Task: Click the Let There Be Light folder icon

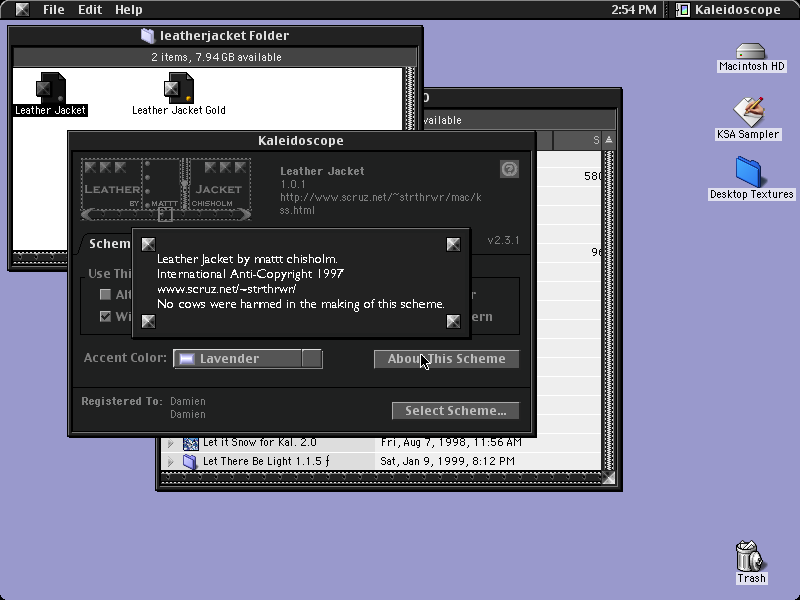Action: point(190,461)
